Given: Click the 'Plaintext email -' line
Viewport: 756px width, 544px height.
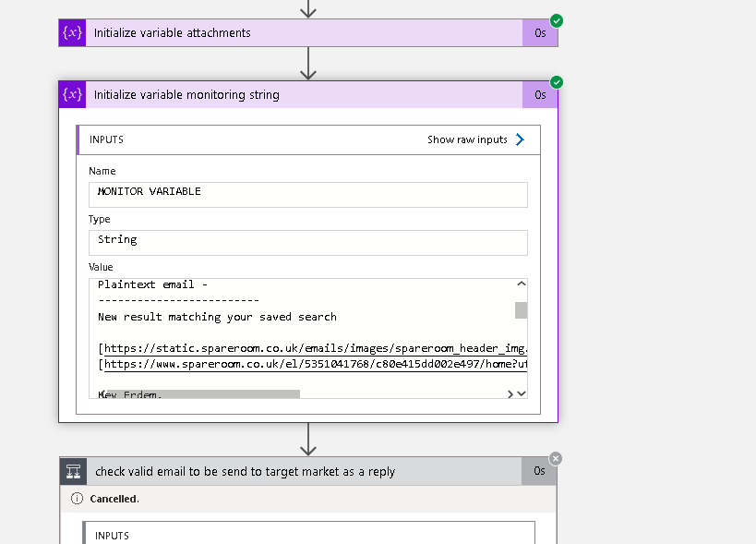Looking at the screenshot, I should (153, 284).
